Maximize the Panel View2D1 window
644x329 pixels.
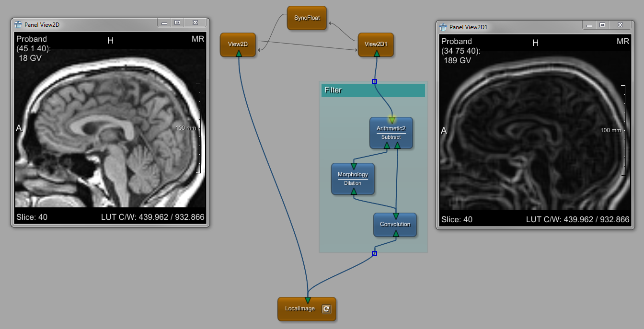click(x=602, y=25)
